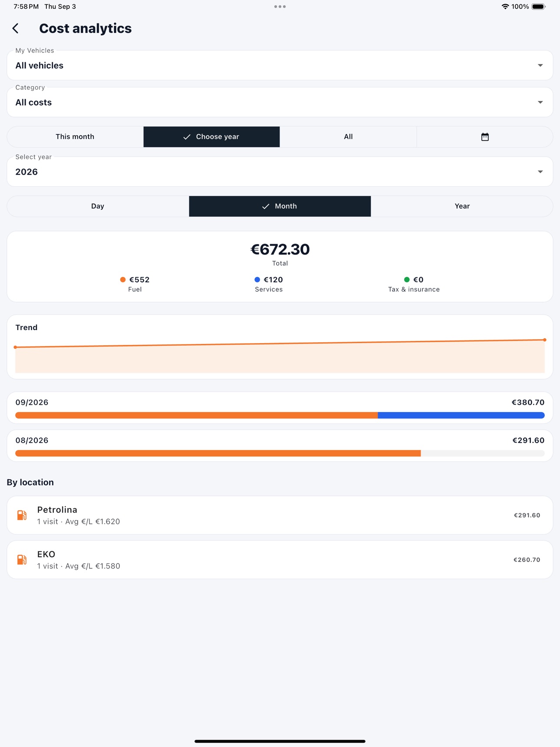Screen dimensions: 560x747
Task: Tap the Petrolina fuel pump icon
Action: (x=22, y=515)
